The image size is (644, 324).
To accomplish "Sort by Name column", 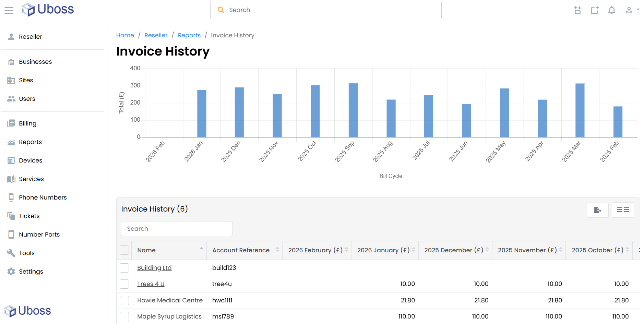I will point(169,250).
